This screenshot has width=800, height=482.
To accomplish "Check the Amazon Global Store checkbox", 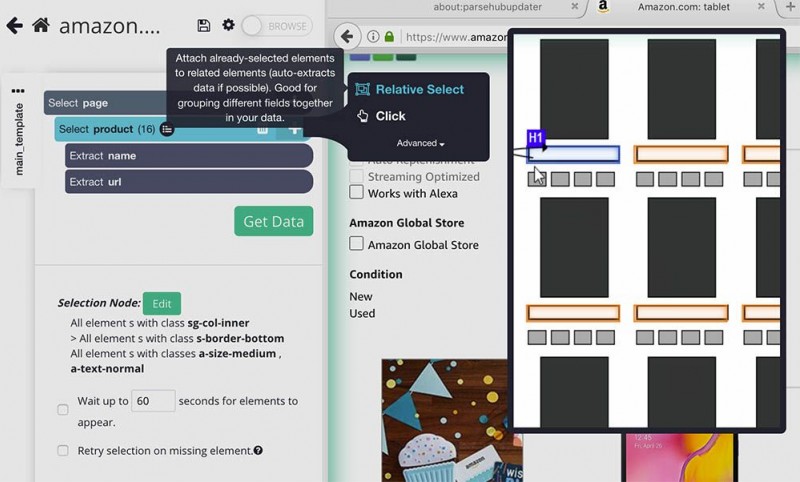I will pos(356,243).
